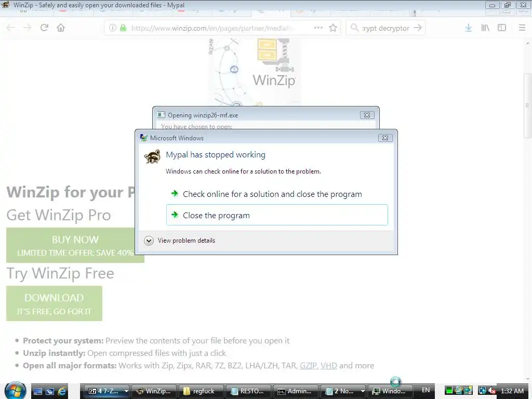The width and height of the screenshot is (532, 399).
Task: Launch Internet Explorer from quick launch
Action: point(62,391)
